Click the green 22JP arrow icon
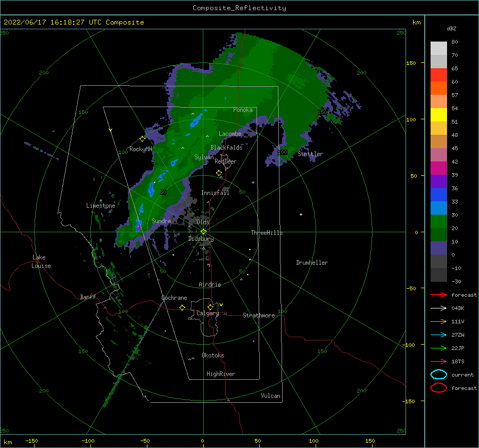 pos(439,348)
